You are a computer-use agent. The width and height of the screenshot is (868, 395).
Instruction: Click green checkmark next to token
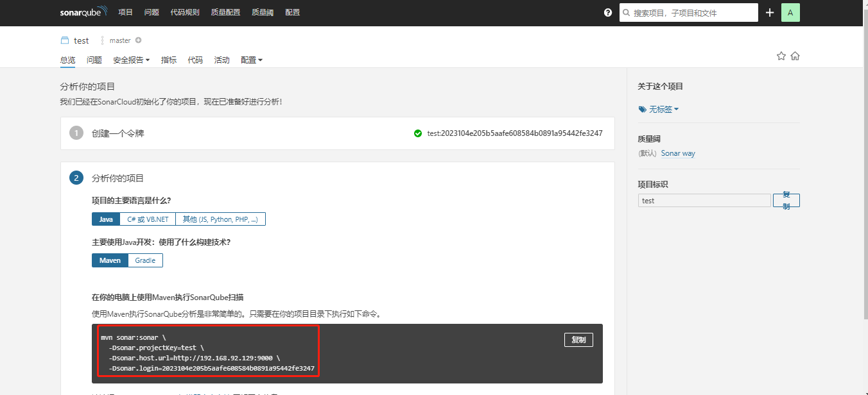point(419,133)
